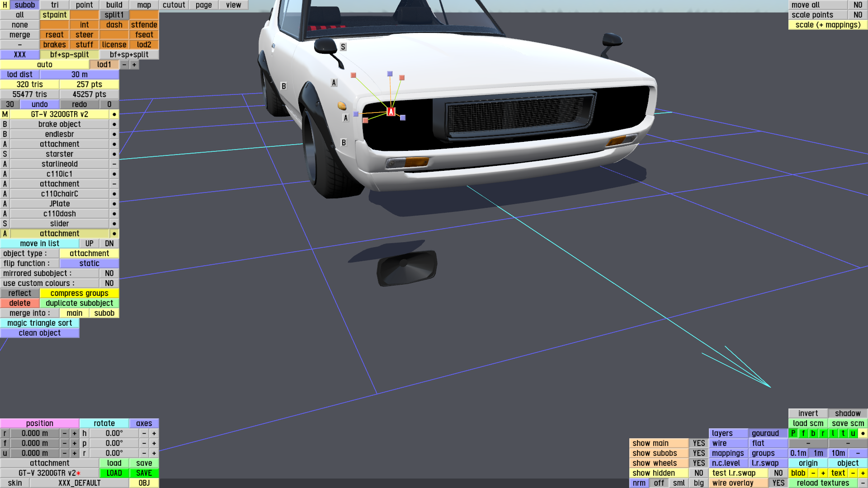Click the red selected A attachment marker
The height and width of the screenshot is (488, 868).
tap(391, 112)
